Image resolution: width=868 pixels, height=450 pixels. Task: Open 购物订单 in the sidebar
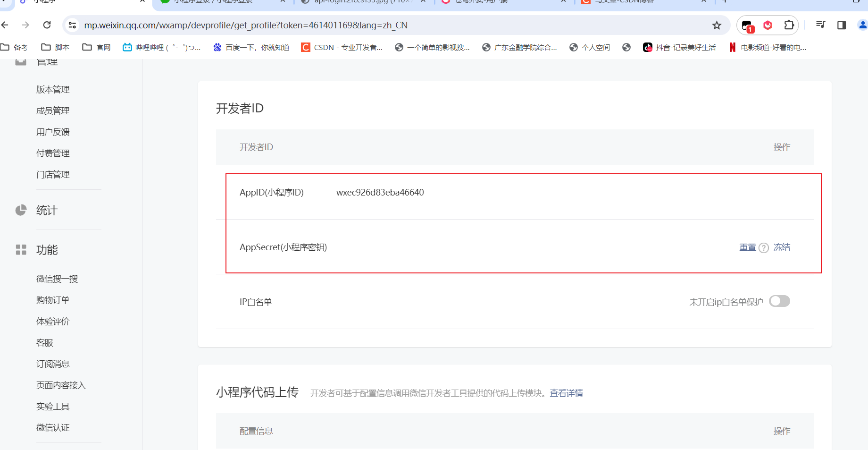coord(53,300)
